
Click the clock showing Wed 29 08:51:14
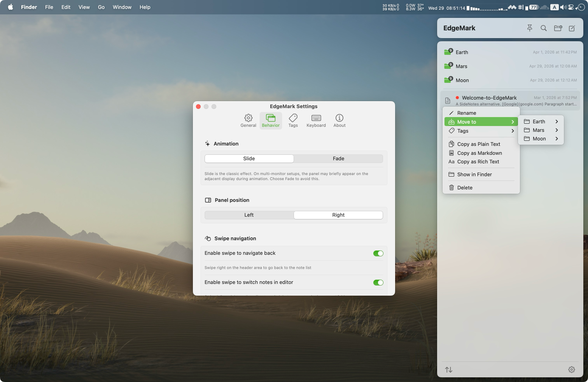point(446,8)
